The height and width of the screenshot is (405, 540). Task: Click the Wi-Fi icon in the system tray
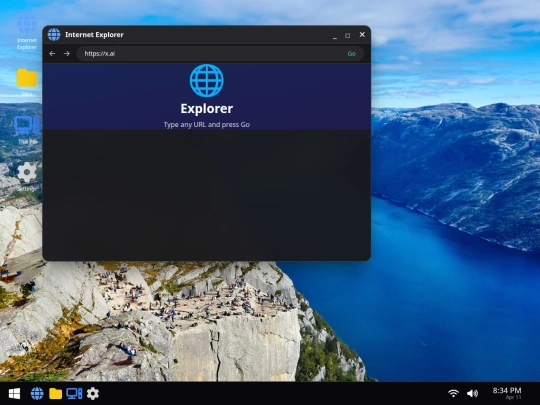pos(453,393)
